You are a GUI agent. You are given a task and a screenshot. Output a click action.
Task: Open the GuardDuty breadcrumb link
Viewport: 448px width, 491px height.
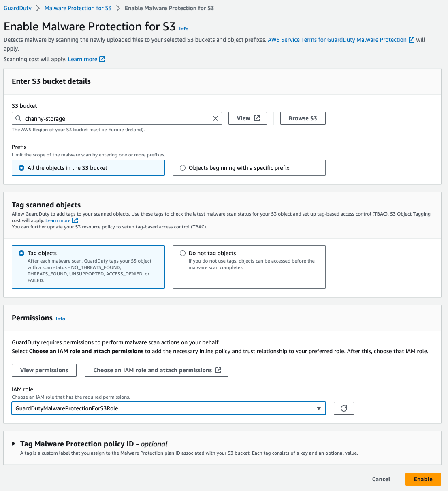[x=17, y=8]
